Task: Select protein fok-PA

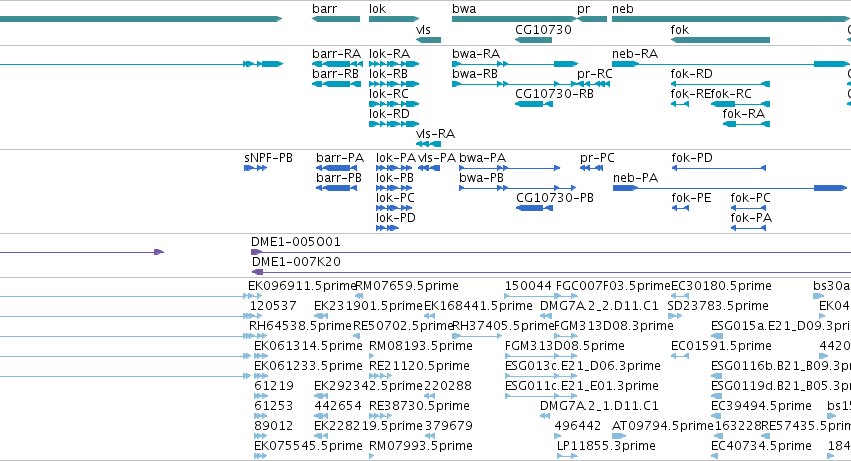Action: (x=751, y=218)
